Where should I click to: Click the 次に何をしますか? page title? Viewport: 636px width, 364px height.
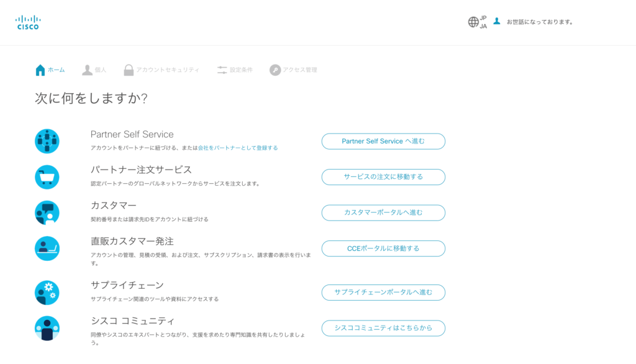pos(91,98)
